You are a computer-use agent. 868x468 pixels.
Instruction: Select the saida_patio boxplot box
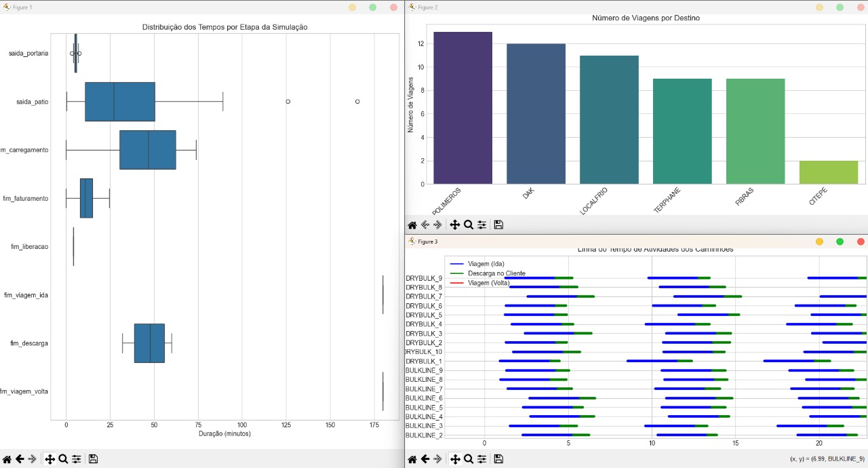[120, 102]
